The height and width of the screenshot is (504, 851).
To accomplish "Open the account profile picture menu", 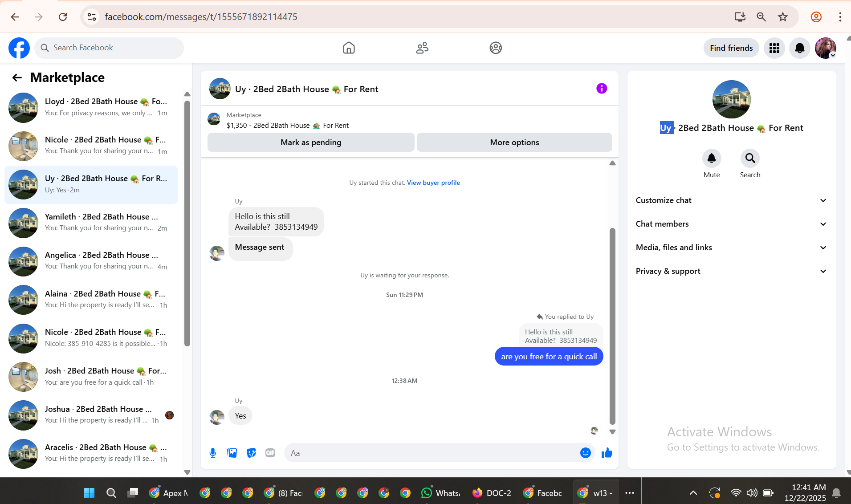I will tap(826, 48).
